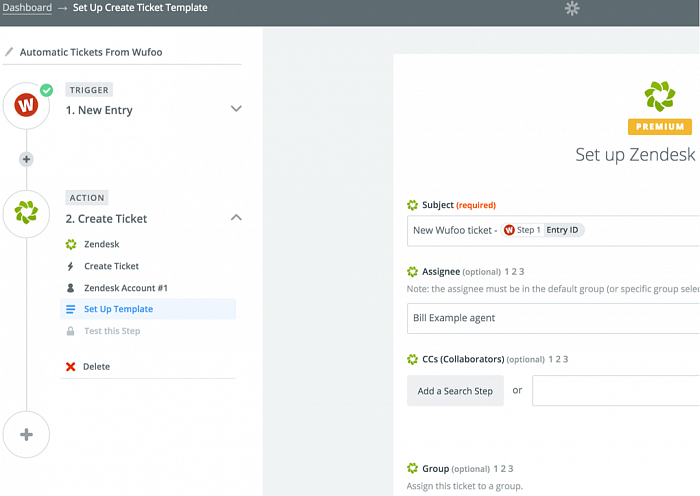700x496 pixels.
Task: Click the loading gear icon in header
Action: pos(572,8)
